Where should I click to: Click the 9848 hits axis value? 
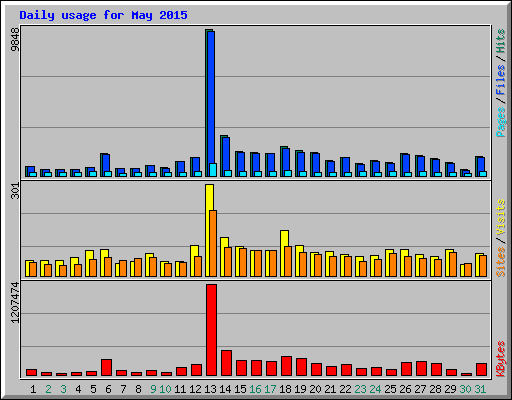[15, 39]
